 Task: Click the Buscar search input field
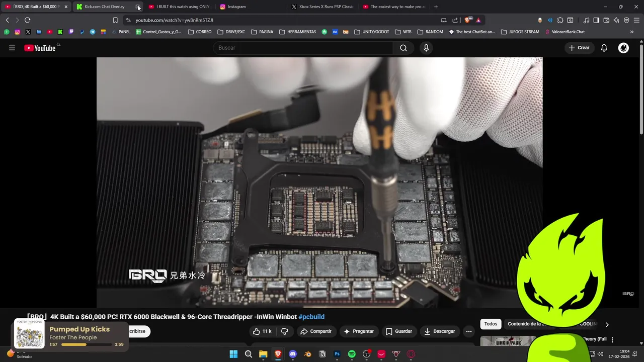pos(304,48)
